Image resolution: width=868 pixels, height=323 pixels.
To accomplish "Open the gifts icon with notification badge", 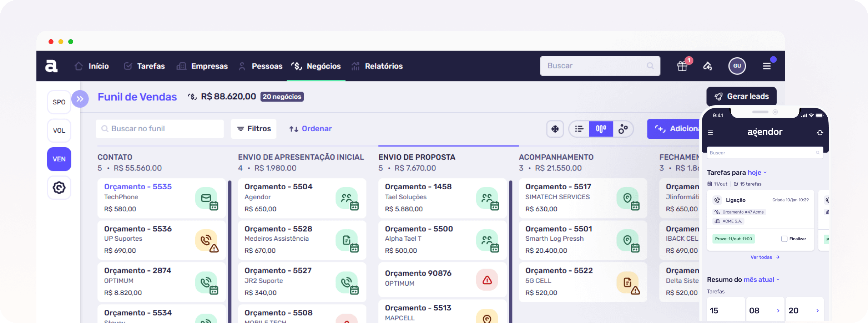I will 682,66.
